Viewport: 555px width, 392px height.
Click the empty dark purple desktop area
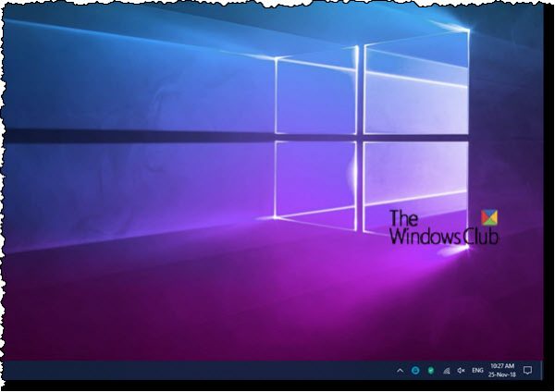click(142, 318)
